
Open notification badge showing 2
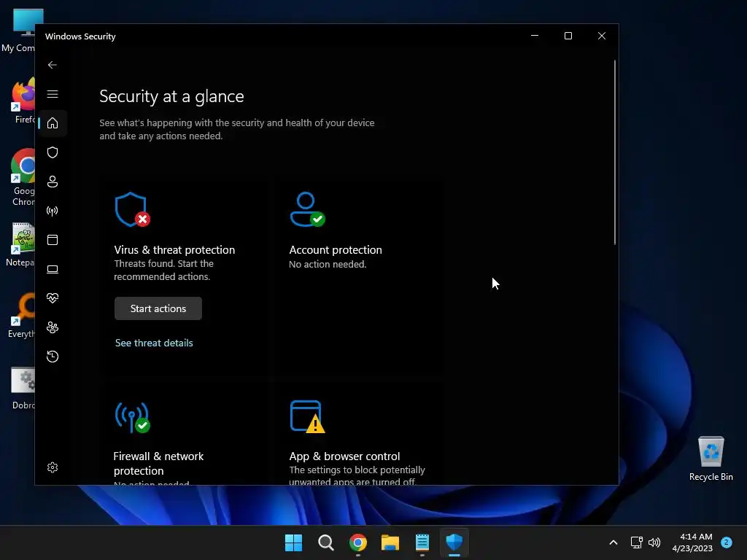tap(727, 542)
